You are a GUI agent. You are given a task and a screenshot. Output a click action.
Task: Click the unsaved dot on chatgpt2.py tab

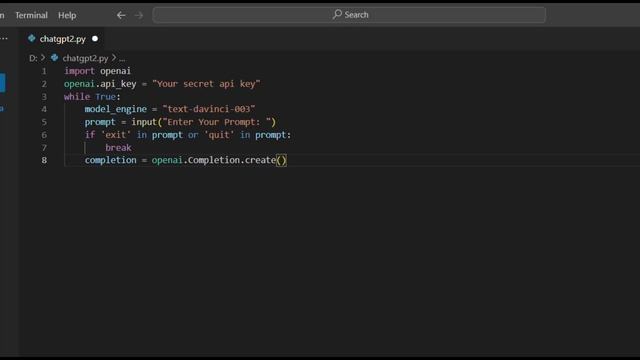[95, 39]
